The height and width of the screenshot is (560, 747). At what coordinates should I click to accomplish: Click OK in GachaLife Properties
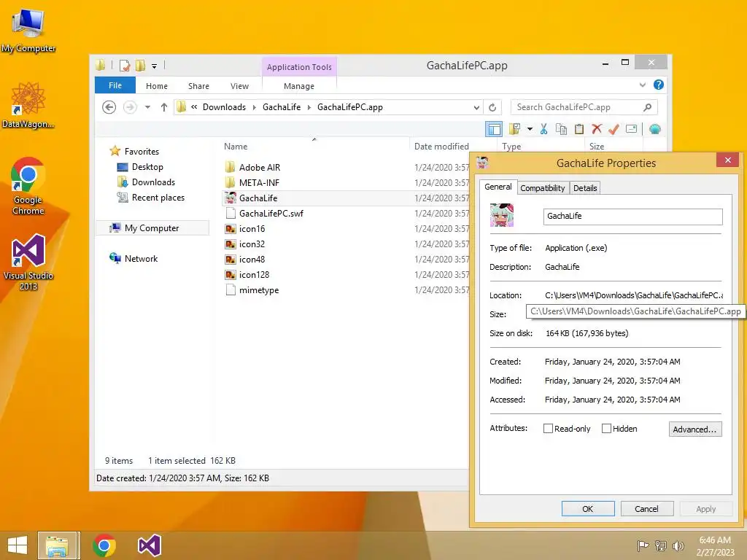pos(588,509)
